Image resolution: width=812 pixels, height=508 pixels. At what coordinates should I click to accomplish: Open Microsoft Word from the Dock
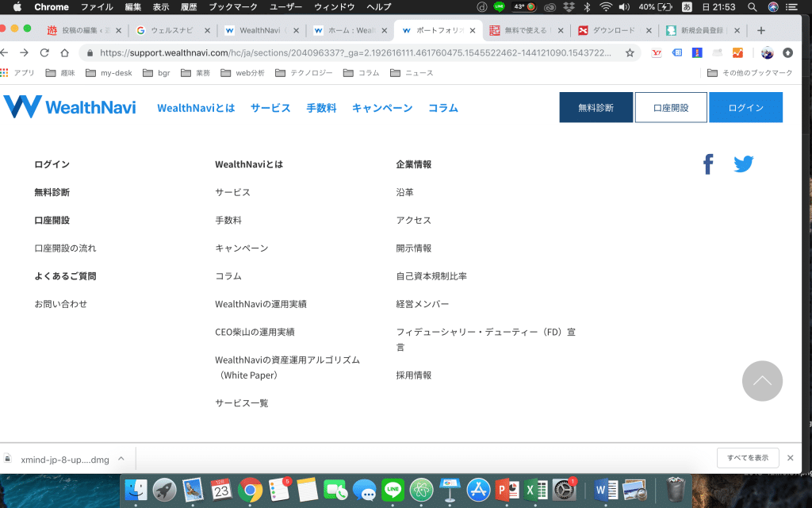pyautogui.click(x=606, y=489)
